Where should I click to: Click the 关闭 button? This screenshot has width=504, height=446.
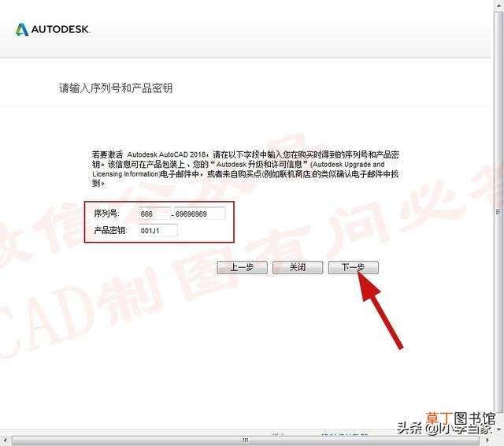pos(298,268)
